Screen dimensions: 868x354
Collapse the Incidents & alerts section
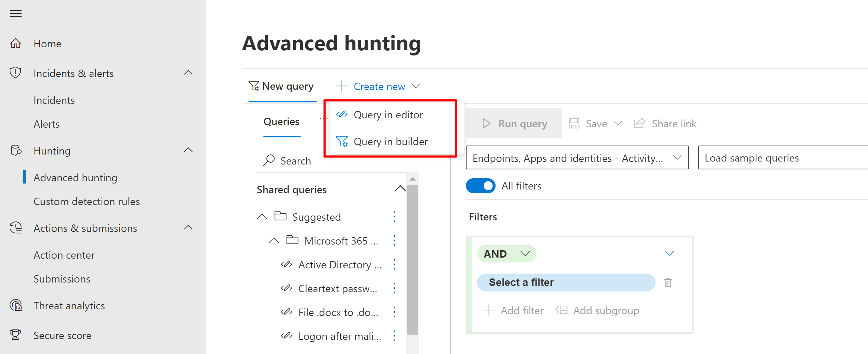(188, 73)
